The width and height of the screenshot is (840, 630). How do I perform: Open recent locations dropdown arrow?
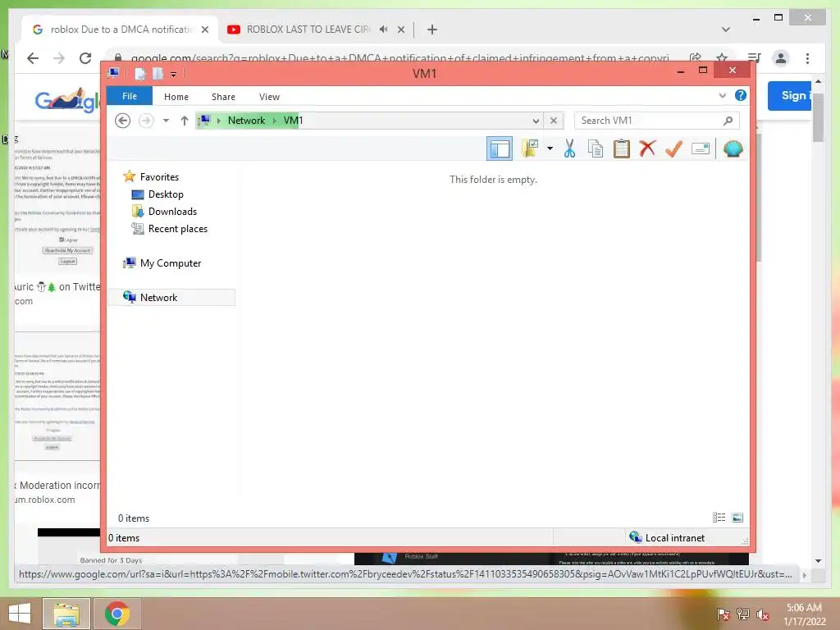coord(166,121)
